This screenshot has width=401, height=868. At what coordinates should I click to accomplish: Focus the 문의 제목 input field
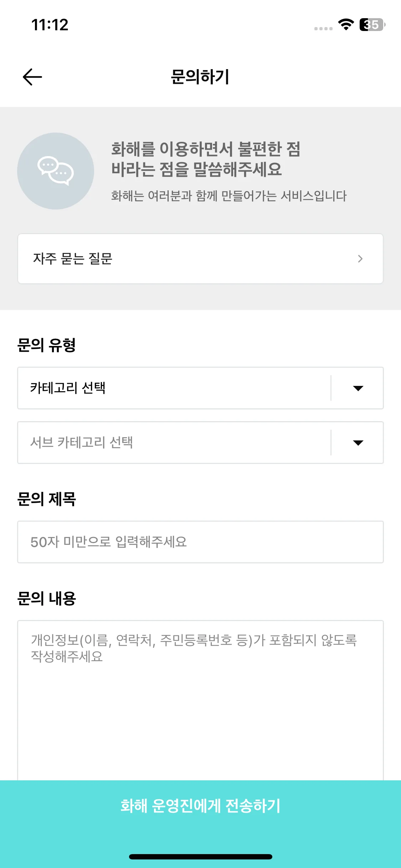200,542
